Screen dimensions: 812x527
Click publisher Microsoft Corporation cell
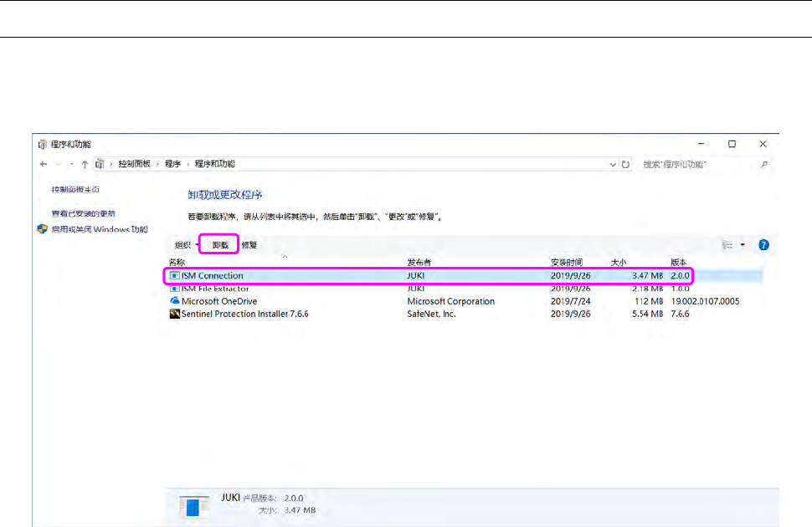pyautogui.click(x=450, y=301)
